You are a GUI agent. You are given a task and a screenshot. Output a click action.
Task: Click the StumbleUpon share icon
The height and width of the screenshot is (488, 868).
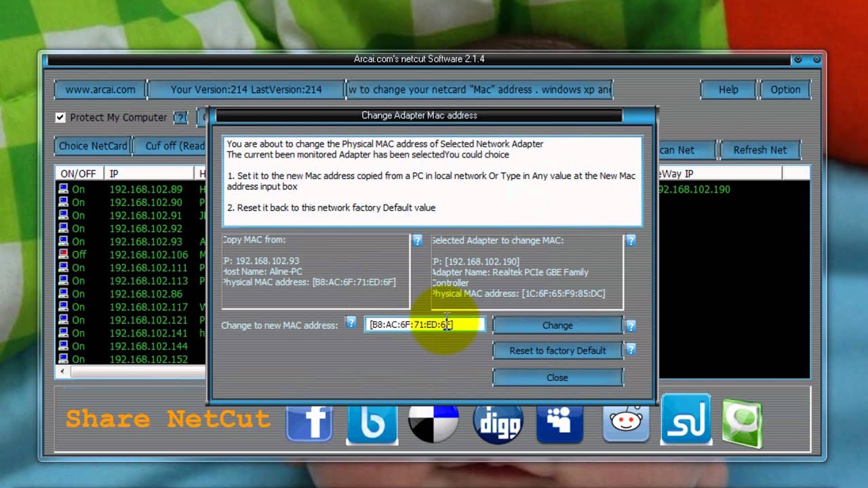[686, 419]
